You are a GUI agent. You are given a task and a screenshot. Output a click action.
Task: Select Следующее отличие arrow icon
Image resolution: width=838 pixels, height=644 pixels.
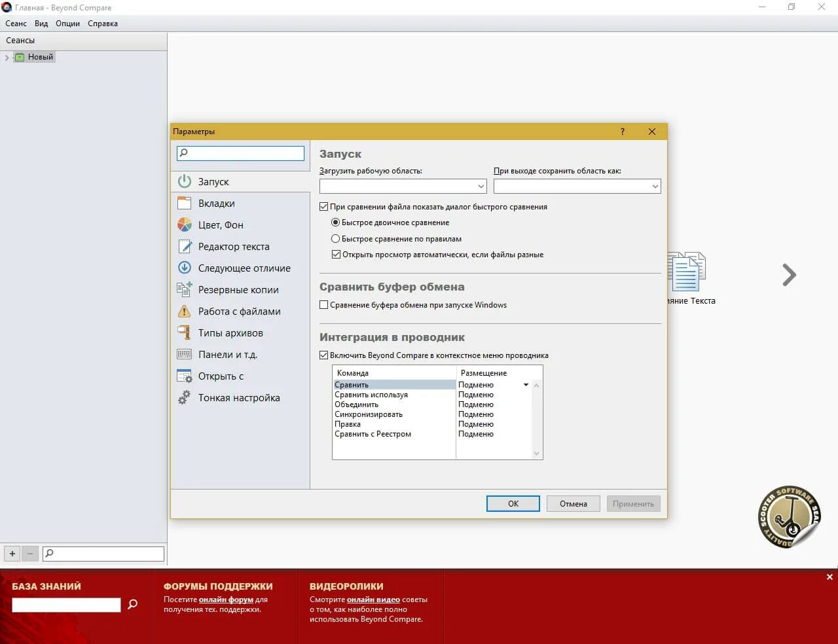pos(185,268)
